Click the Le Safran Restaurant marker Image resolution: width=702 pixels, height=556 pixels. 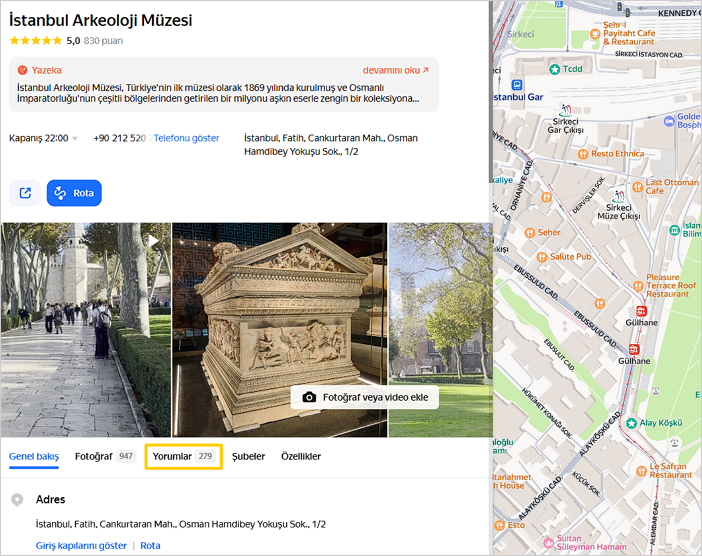click(x=642, y=471)
